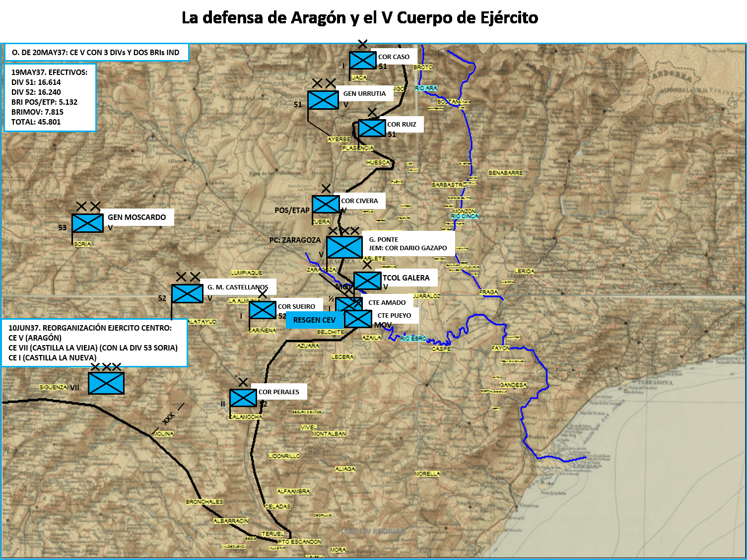The image size is (747, 560).
Task: Select the 'GEN MOSCARDO' name label
Action: click(137, 217)
